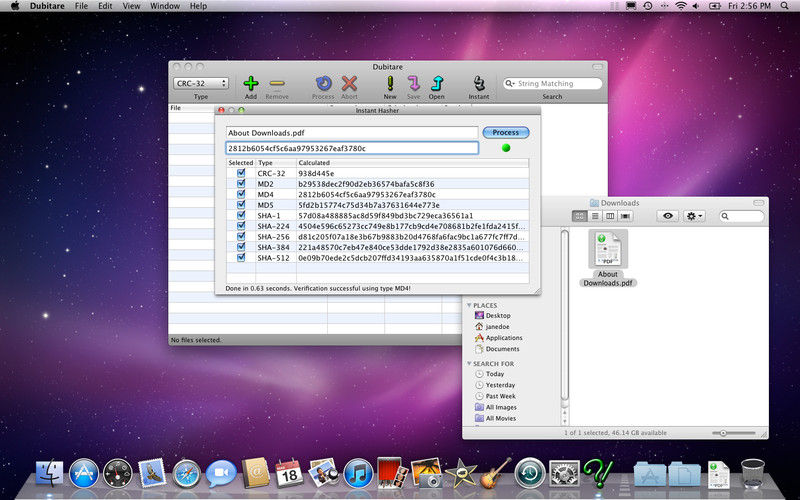Select Desktop in Finder sidebar
Image resolution: width=800 pixels, height=500 pixels.
click(x=493, y=316)
